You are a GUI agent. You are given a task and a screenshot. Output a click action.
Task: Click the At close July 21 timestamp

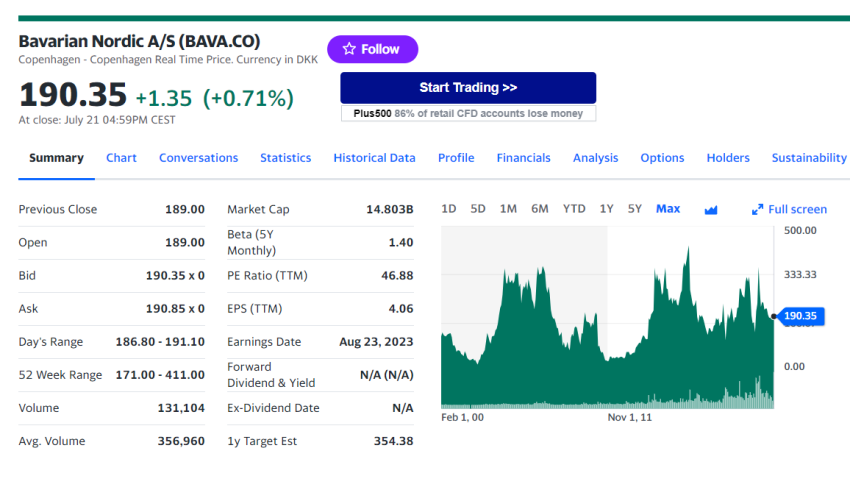click(97, 120)
